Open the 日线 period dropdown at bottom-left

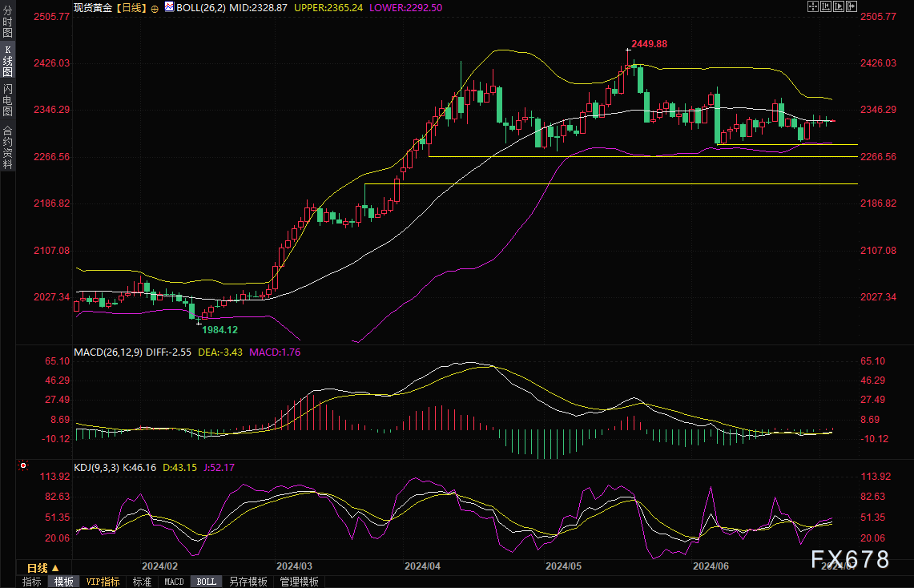click(x=43, y=566)
